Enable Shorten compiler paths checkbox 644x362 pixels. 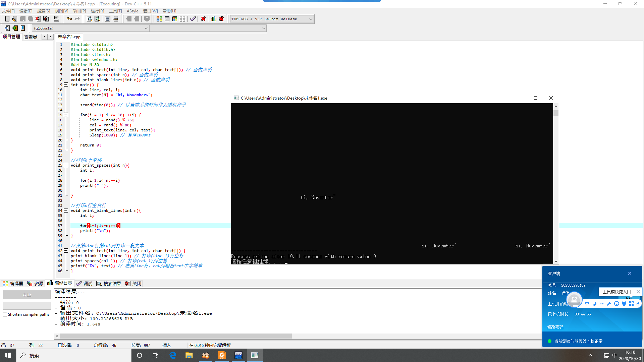pyautogui.click(x=5, y=314)
